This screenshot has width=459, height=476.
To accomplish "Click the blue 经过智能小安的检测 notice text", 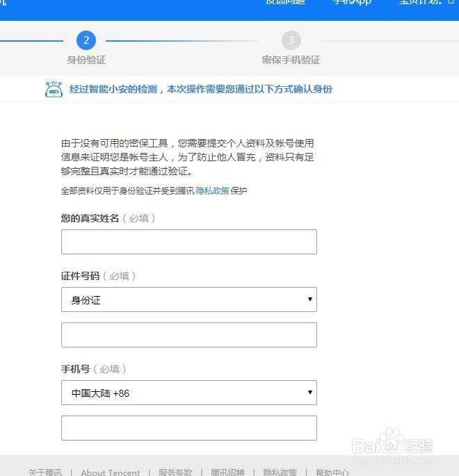I will [200, 89].
